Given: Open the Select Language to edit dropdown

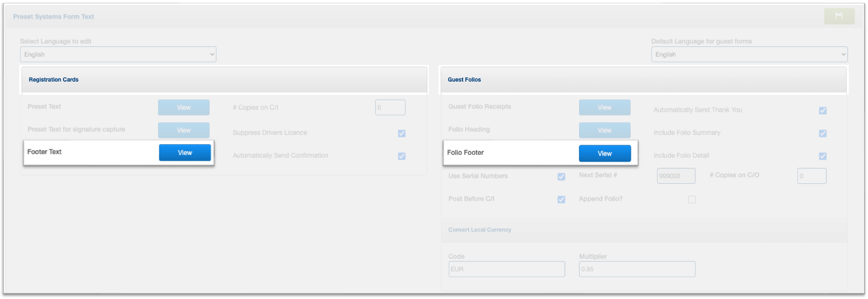Looking at the screenshot, I should [118, 55].
